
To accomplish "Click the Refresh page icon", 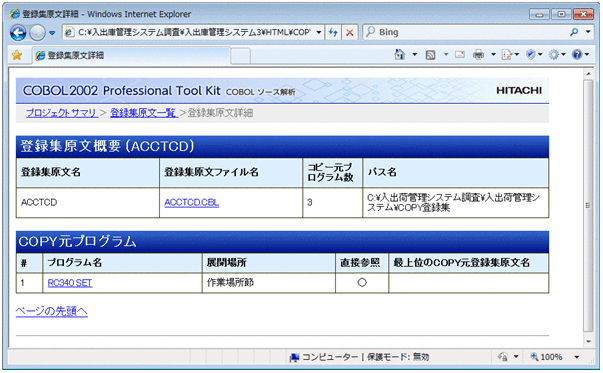I will [333, 32].
